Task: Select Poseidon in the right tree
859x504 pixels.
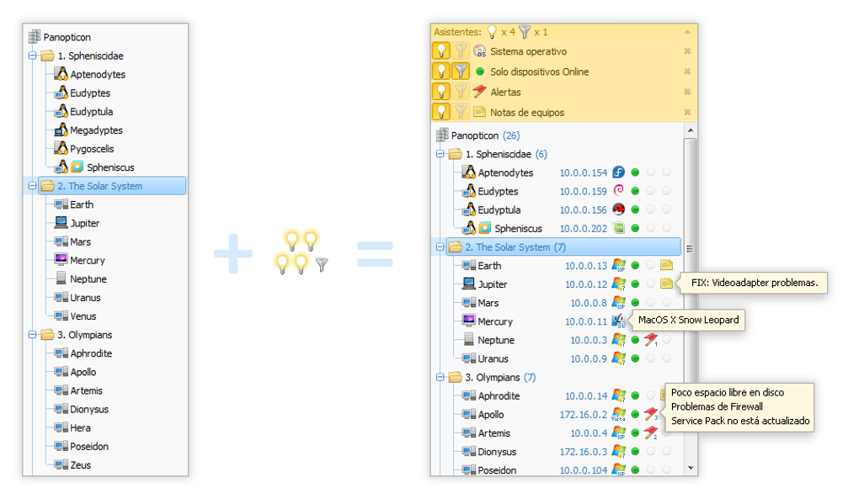Action: (497, 470)
